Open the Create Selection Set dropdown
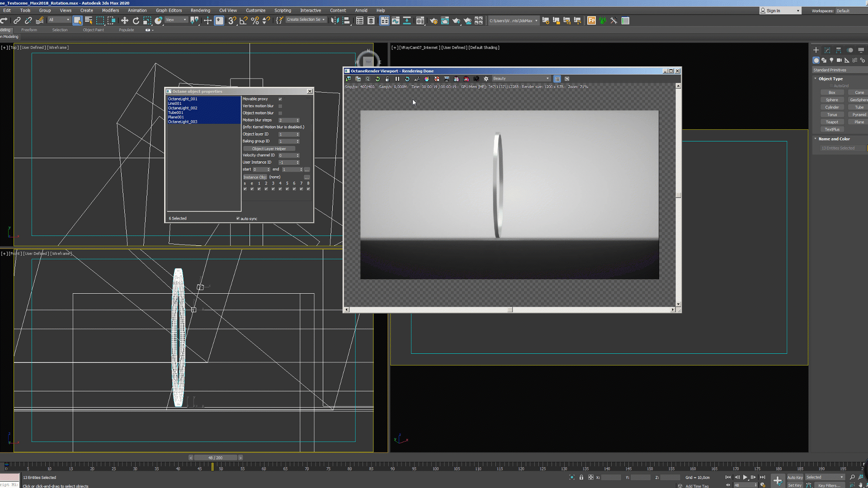This screenshot has height=488, width=868. click(306, 20)
